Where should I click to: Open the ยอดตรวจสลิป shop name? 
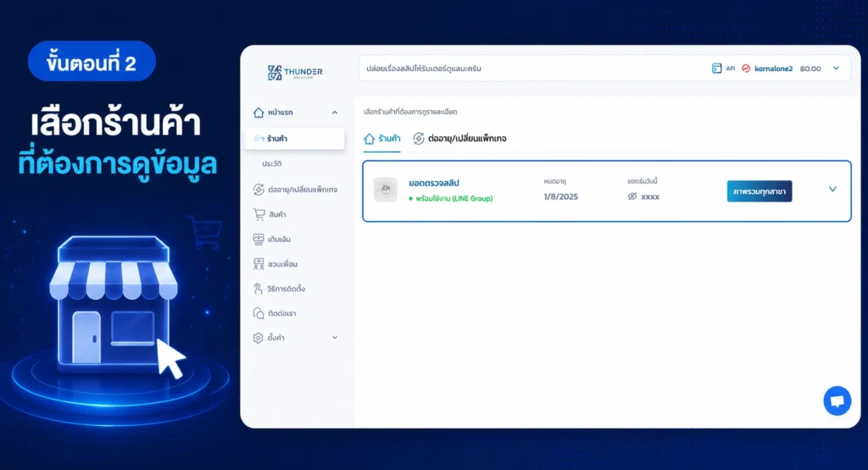pyautogui.click(x=434, y=183)
